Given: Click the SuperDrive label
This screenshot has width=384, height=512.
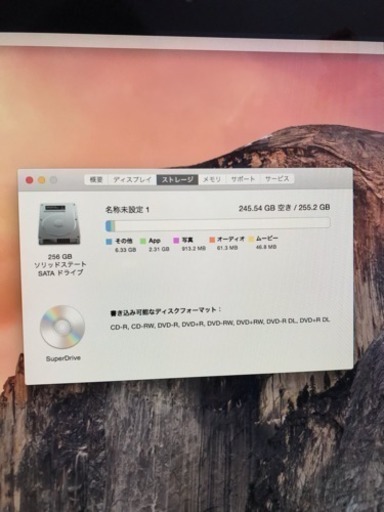Looking at the screenshot, I should click(x=63, y=359).
